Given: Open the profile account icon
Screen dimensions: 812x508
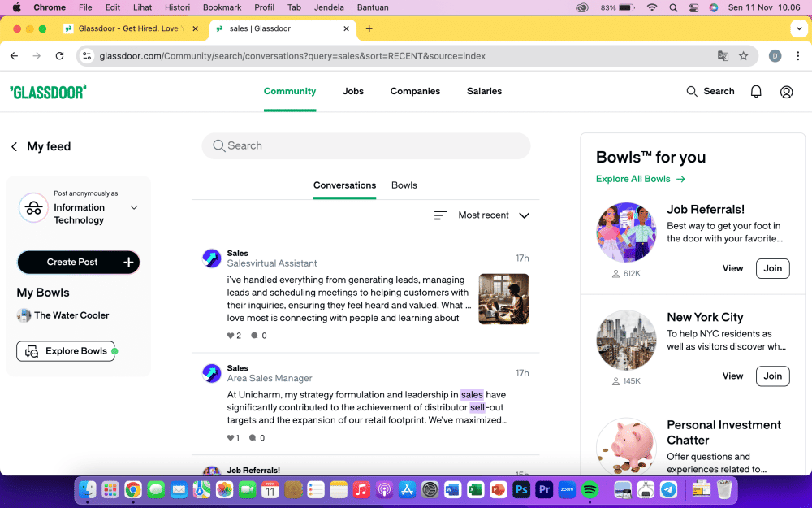Looking at the screenshot, I should 786,92.
